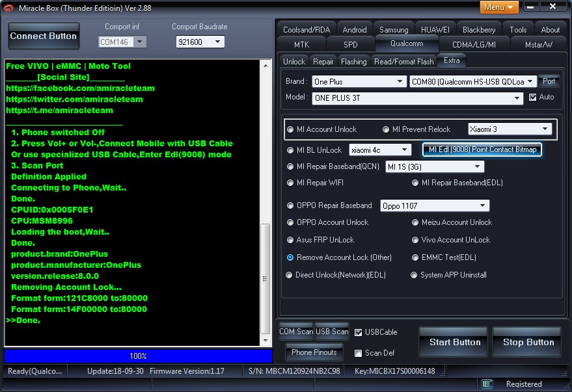Switch to the SPD tab
The image size is (572, 392).
[350, 45]
